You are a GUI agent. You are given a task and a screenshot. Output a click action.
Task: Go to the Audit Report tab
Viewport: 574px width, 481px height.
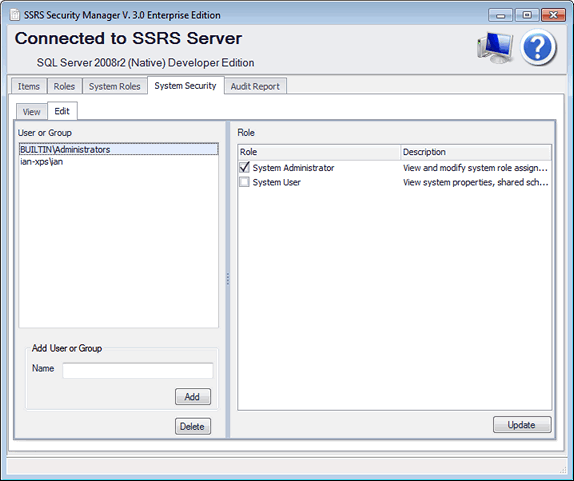point(255,86)
